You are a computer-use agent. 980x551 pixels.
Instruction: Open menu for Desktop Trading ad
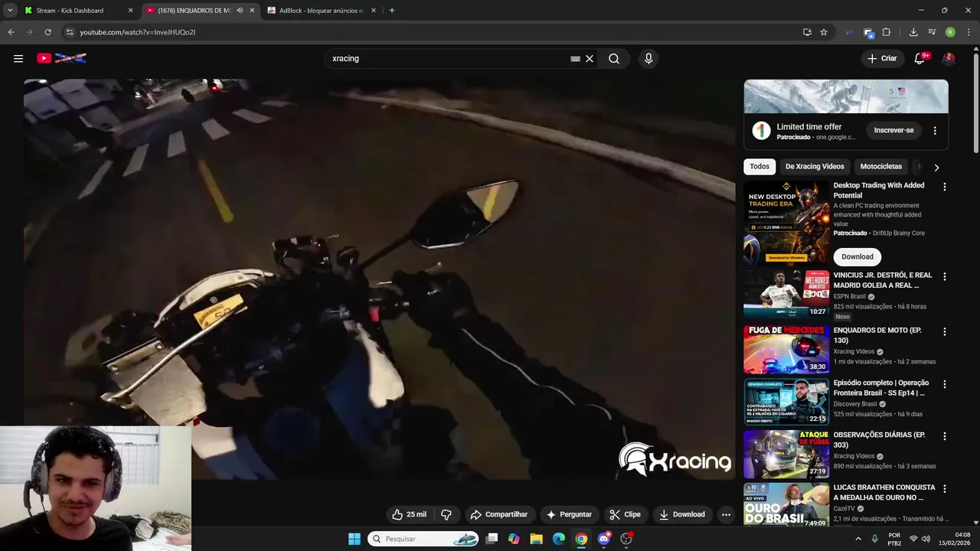[945, 187]
